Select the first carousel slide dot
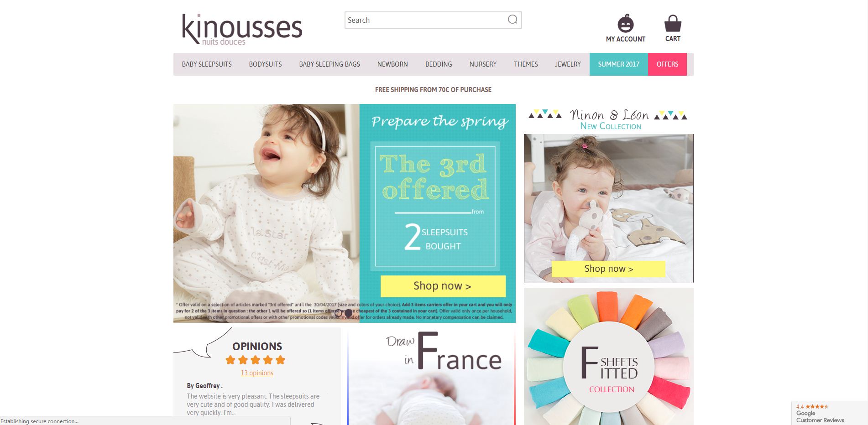 (338, 313)
